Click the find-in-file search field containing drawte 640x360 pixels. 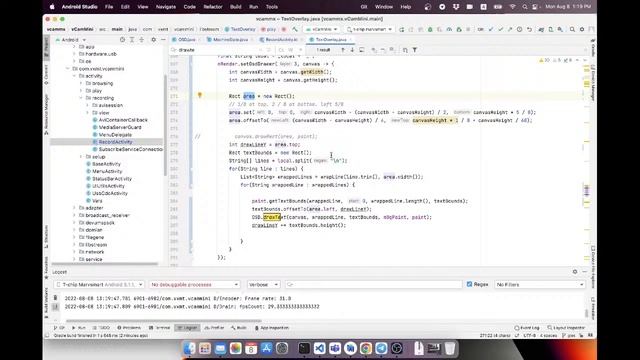(x=218, y=50)
